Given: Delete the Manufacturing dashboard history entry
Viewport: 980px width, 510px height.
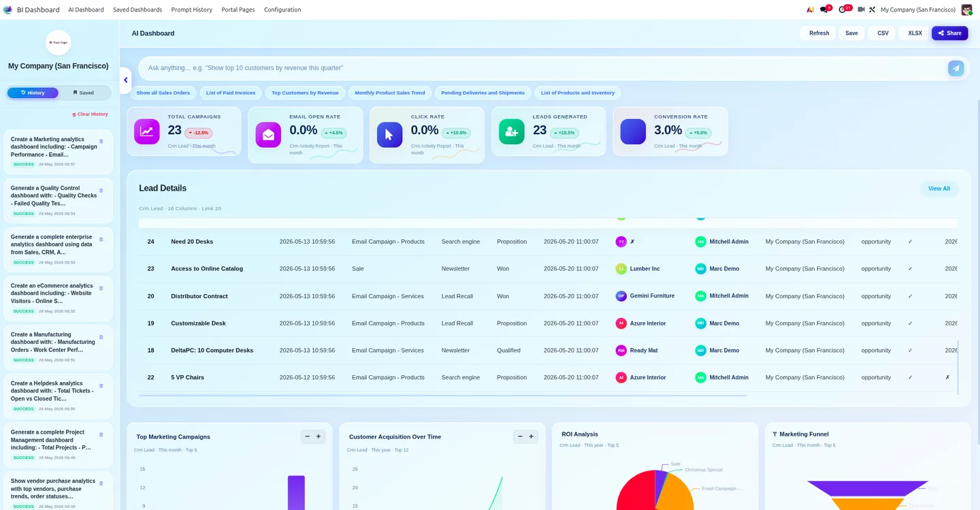Looking at the screenshot, I should click(x=101, y=336).
